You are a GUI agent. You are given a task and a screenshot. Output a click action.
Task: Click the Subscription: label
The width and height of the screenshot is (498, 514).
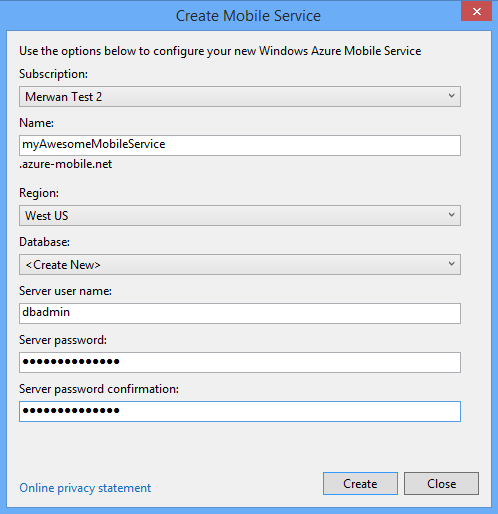tap(53, 74)
